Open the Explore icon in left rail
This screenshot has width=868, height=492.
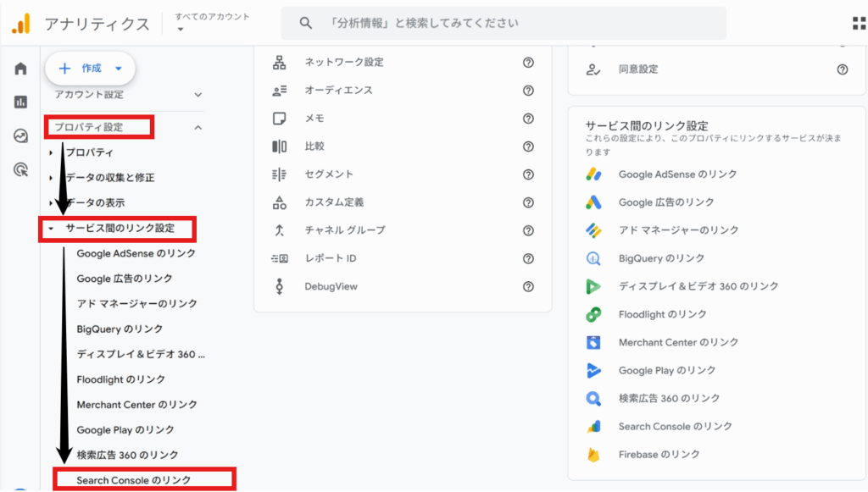tap(20, 136)
